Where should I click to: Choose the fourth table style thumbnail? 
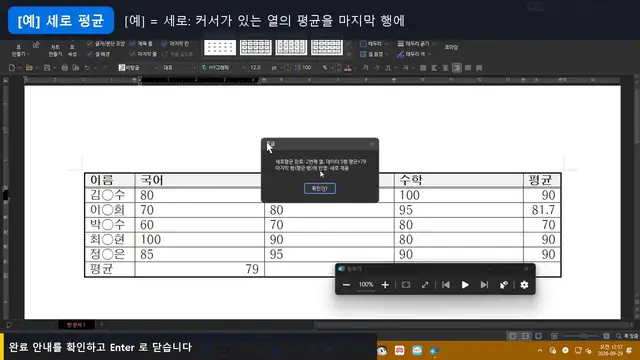(327, 47)
